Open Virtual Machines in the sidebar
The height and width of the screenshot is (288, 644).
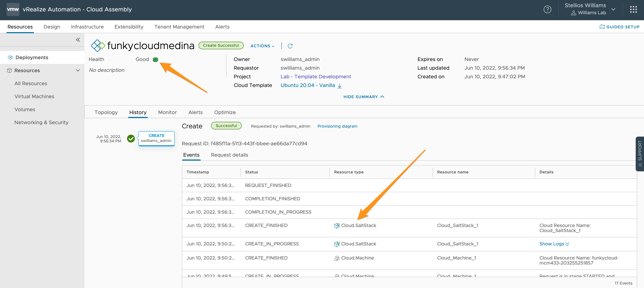[34, 97]
